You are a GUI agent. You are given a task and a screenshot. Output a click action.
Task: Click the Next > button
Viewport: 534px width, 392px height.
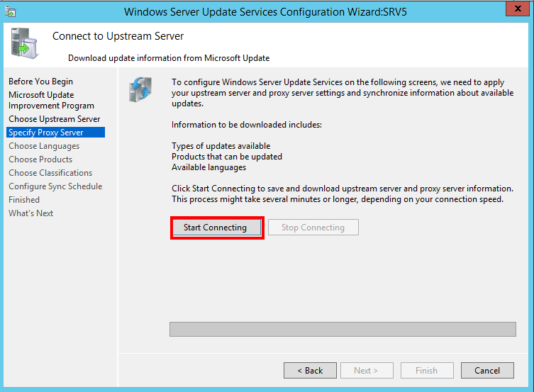(367, 370)
